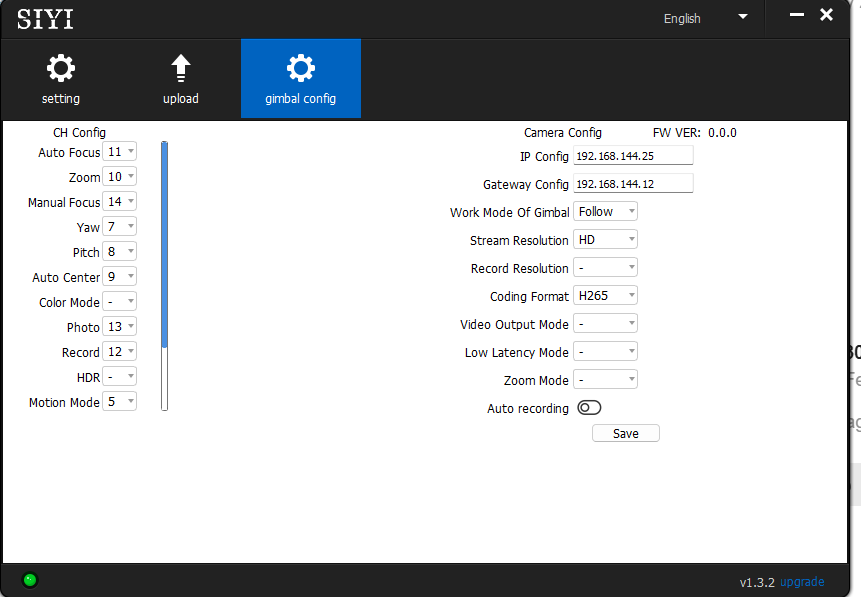Switch to the setting tab label

click(x=60, y=99)
